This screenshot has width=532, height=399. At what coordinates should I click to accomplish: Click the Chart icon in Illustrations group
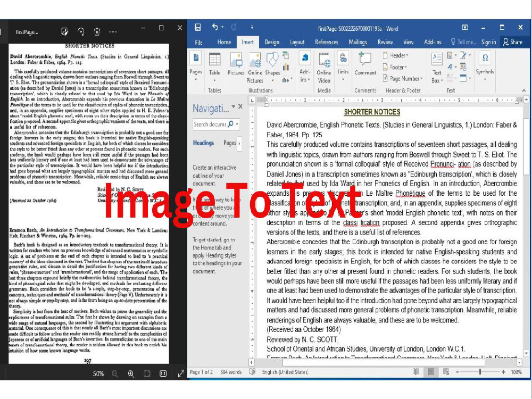286,68
